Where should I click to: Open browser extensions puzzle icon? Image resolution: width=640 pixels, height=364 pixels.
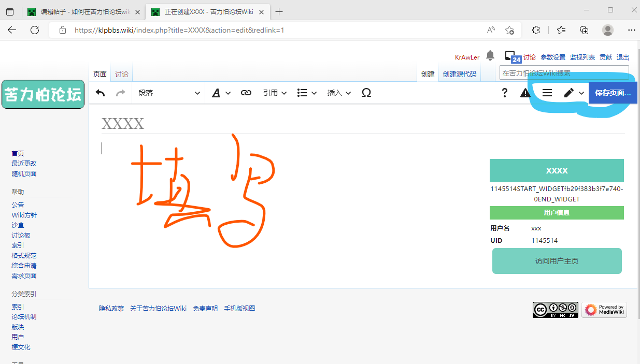tap(536, 30)
